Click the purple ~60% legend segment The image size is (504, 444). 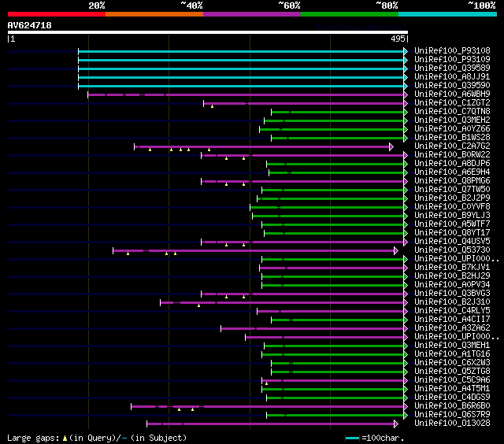click(252, 14)
